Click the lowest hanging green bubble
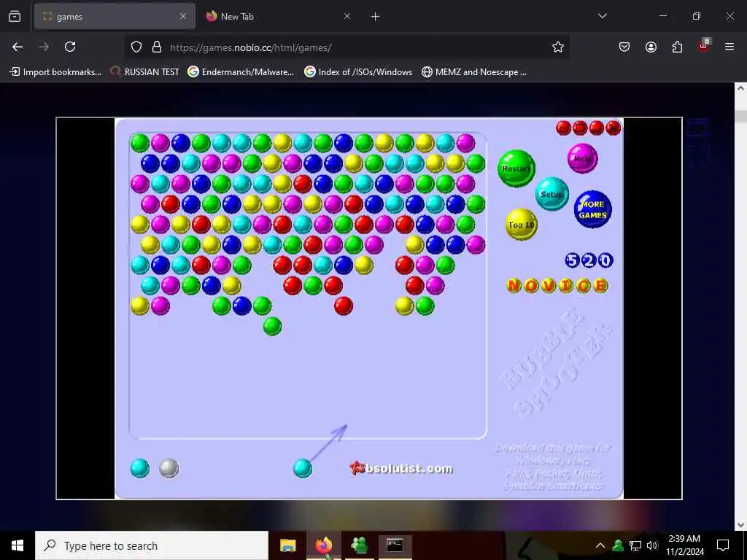This screenshot has height=560, width=747. click(273, 326)
